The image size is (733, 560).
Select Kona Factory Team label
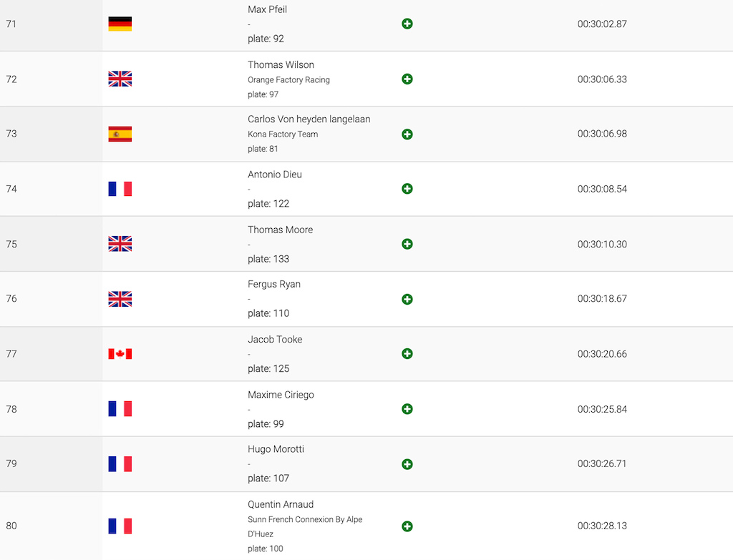click(x=283, y=134)
